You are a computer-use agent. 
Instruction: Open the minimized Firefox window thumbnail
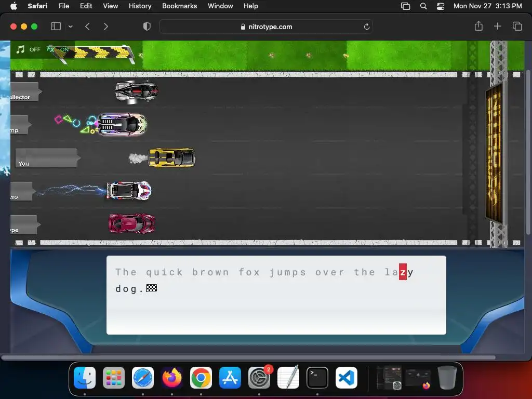[418, 378]
